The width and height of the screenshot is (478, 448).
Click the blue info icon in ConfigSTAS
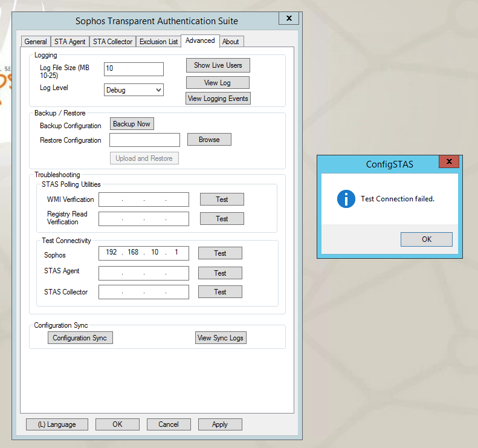click(346, 199)
